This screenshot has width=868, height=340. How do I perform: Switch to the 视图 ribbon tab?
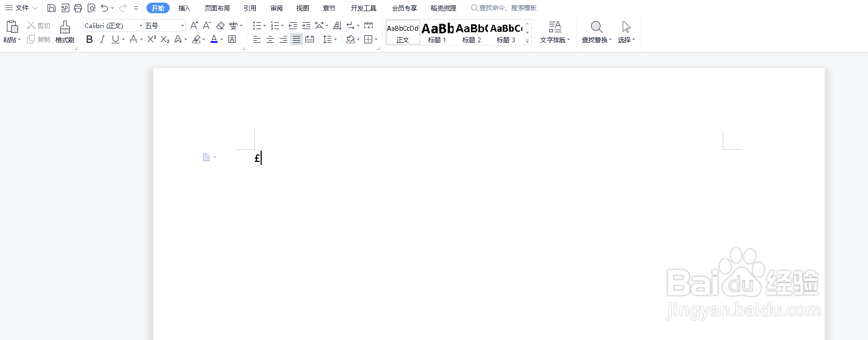[302, 8]
